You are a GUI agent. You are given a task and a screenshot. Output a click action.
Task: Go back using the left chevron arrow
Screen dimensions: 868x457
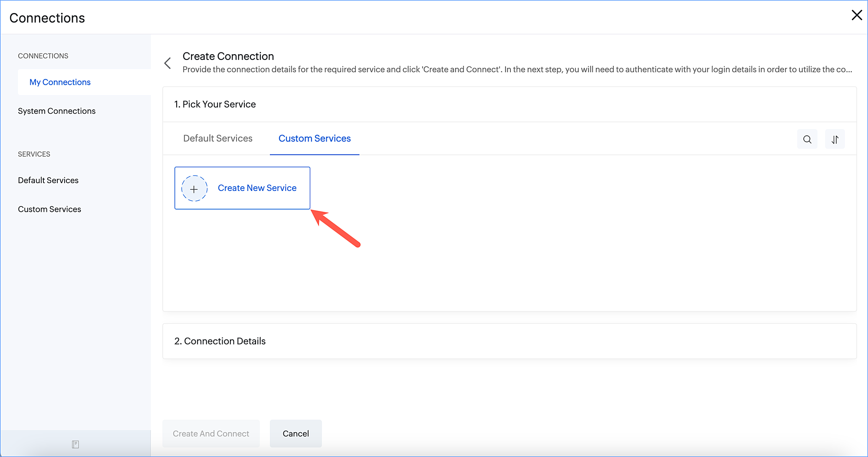[x=168, y=63]
